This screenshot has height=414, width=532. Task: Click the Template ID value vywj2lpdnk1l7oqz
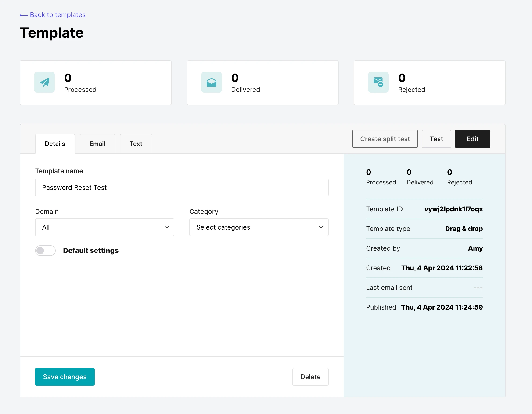click(x=453, y=209)
